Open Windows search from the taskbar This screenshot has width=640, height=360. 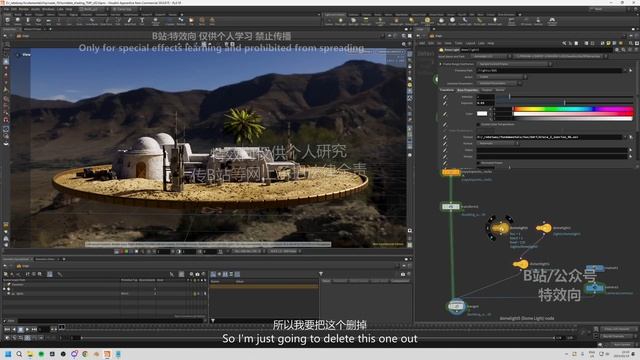19,354
